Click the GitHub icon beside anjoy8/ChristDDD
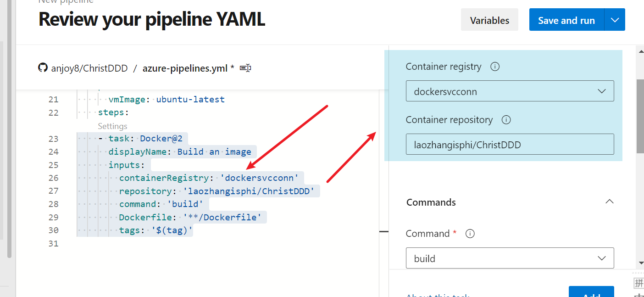 pyautogui.click(x=43, y=68)
